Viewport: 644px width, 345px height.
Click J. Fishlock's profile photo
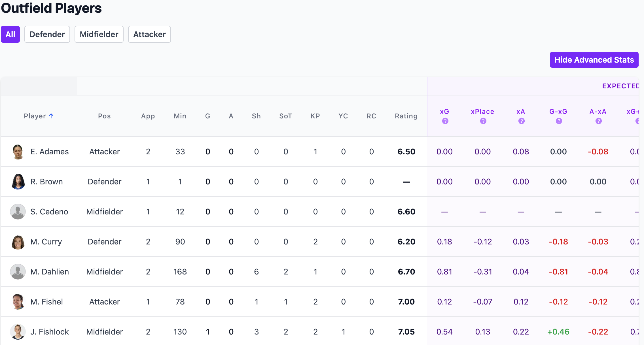click(18, 332)
